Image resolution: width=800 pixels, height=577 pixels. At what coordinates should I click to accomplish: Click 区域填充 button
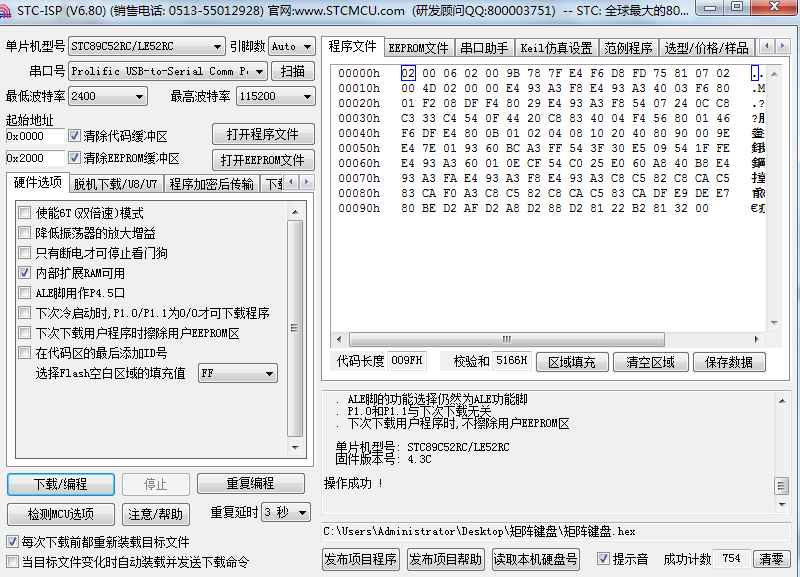point(572,362)
